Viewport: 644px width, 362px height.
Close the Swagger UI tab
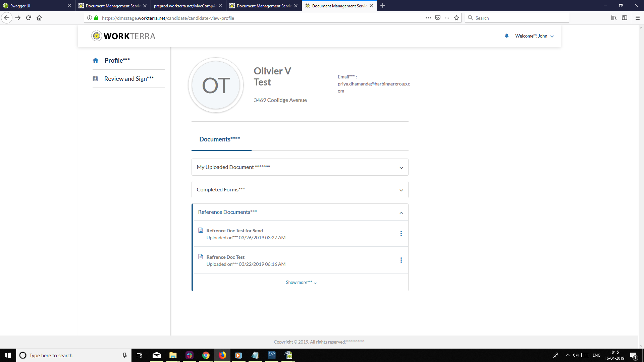(69, 6)
